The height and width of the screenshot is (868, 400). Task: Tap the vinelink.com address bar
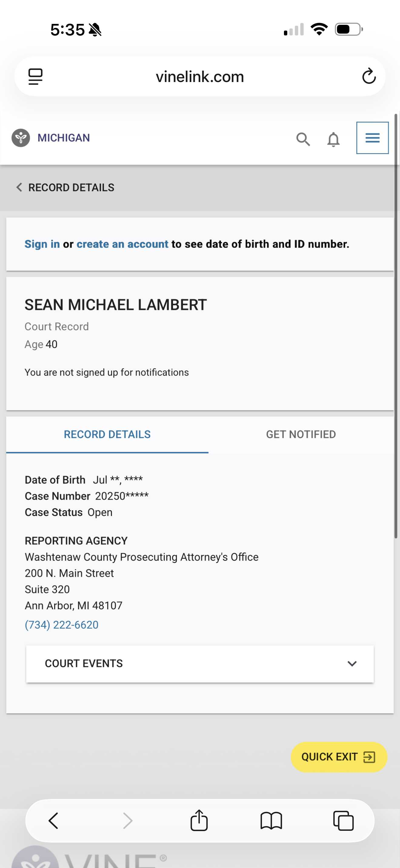[x=200, y=77]
